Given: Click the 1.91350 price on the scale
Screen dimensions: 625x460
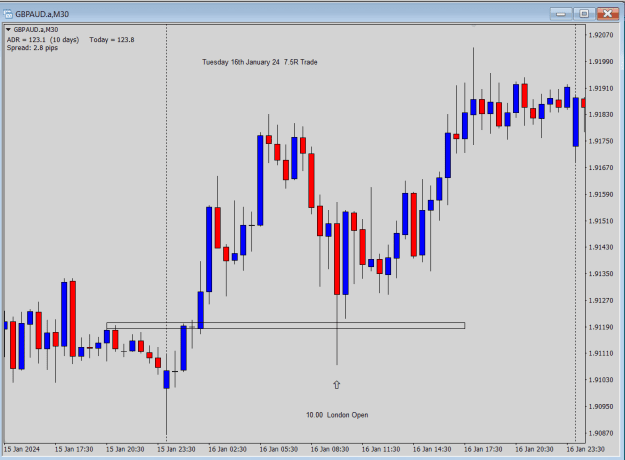Looking at the screenshot, I should coord(601,274).
